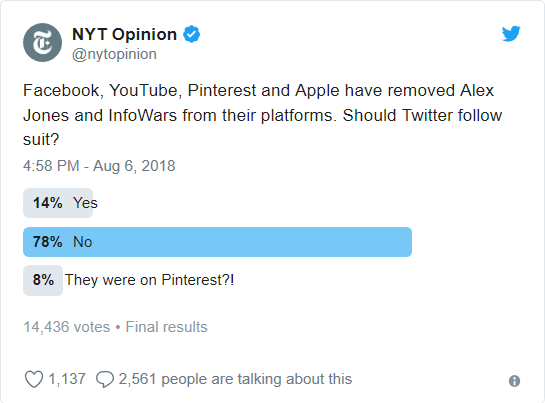This screenshot has height=403, width=545.
Task: Like the tweet with heart icon
Action: pyautogui.click(x=34, y=379)
